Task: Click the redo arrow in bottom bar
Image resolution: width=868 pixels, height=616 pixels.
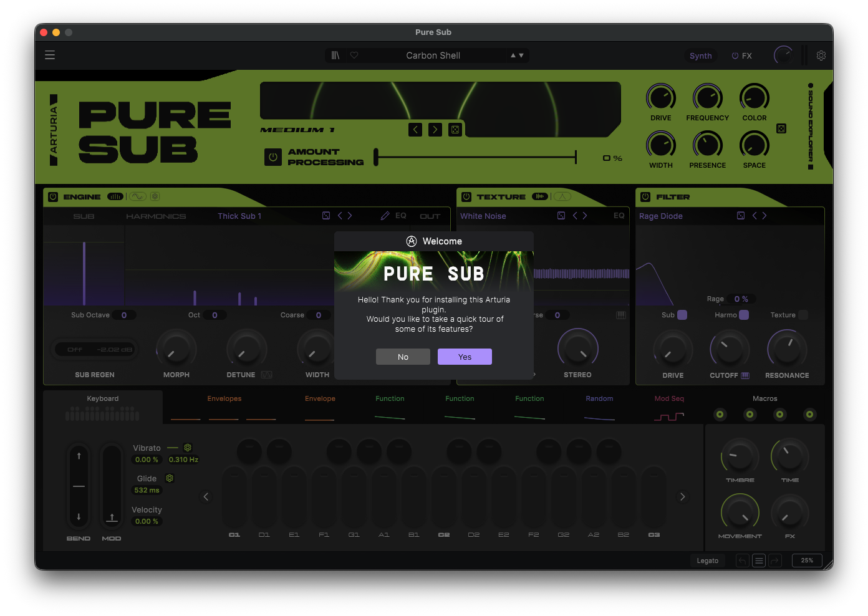Action: tap(774, 561)
